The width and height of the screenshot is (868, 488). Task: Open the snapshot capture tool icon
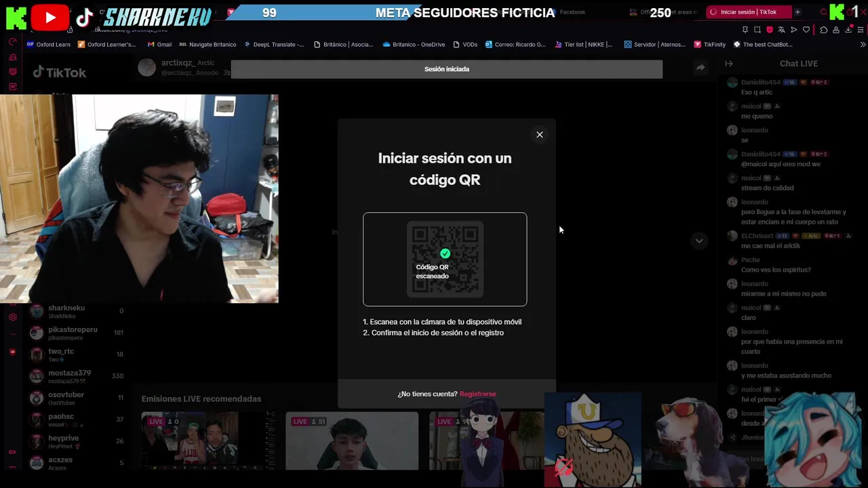tap(757, 30)
